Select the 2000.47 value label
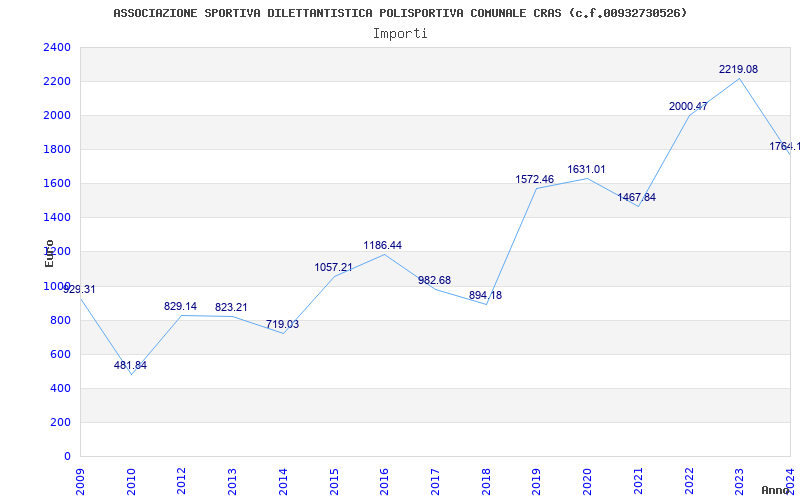Image resolution: width=800 pixels, height=500 pixels. (688, 107)
